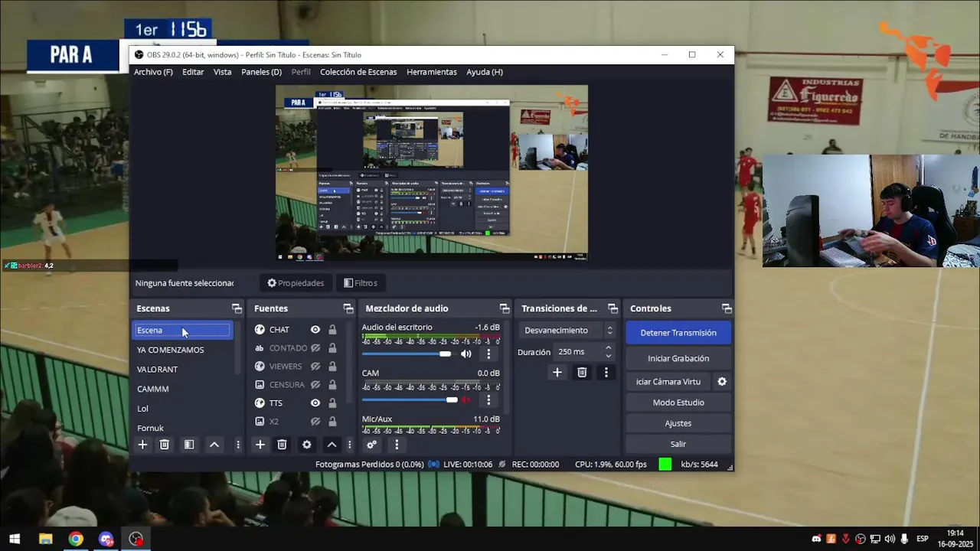Open Colección de Escenas menu
Viewport: 980px width, 551px height.
[x=358, y=72]
